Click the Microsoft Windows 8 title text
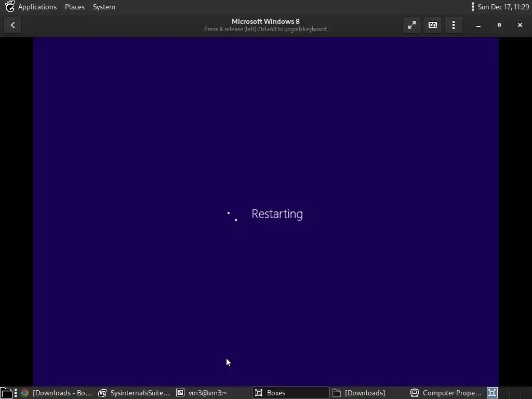This screenshot has height=399, width=532. (265, 21)
